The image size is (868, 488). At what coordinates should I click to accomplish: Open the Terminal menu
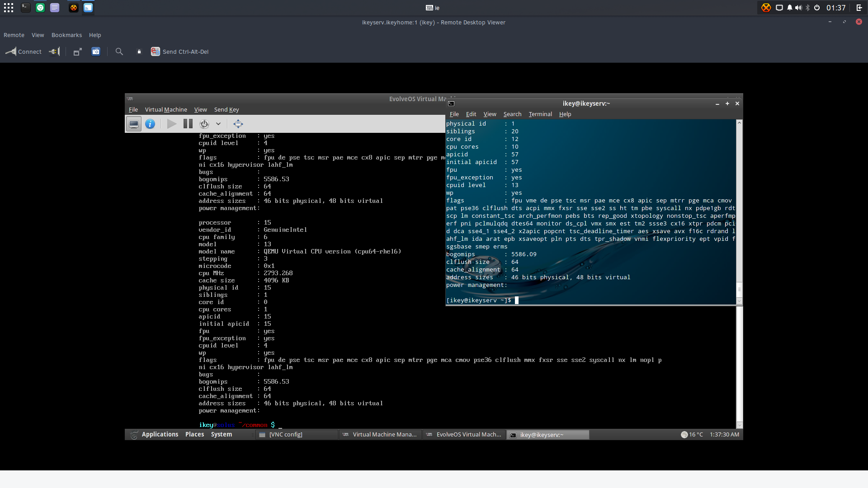pyautogui.click(x=540, y=114)
